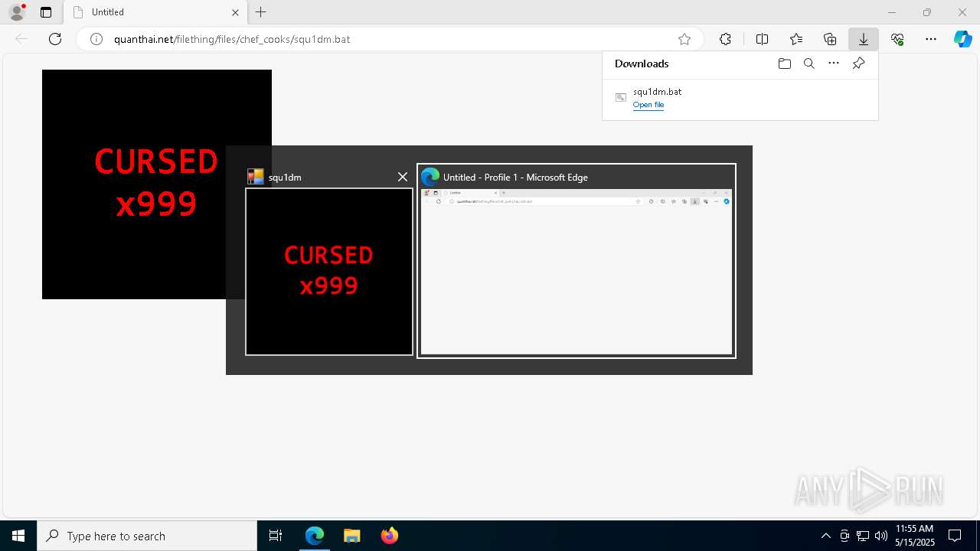Open the Favorites list
This screenshot has height=551, width=980.
coord(796,39)
